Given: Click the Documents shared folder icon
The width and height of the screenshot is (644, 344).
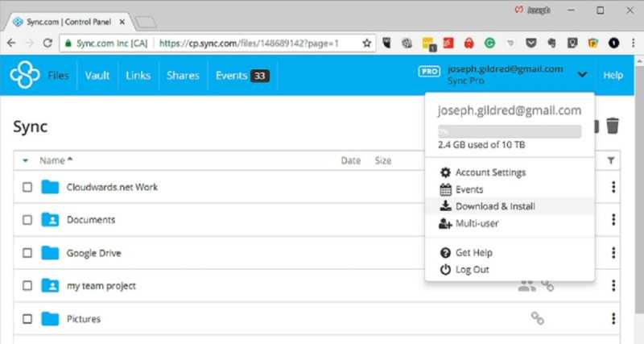Looking at the screenshot, I should click(50, 219).
